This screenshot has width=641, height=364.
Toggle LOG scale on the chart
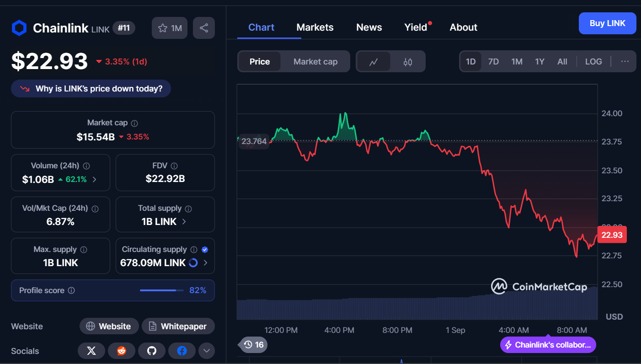click(593, 62)
